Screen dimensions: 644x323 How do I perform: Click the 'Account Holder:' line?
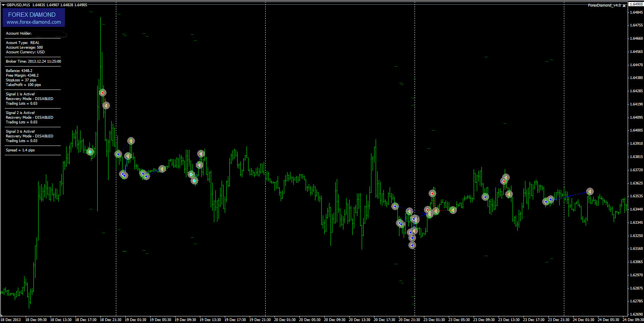[x=19, y=33]
